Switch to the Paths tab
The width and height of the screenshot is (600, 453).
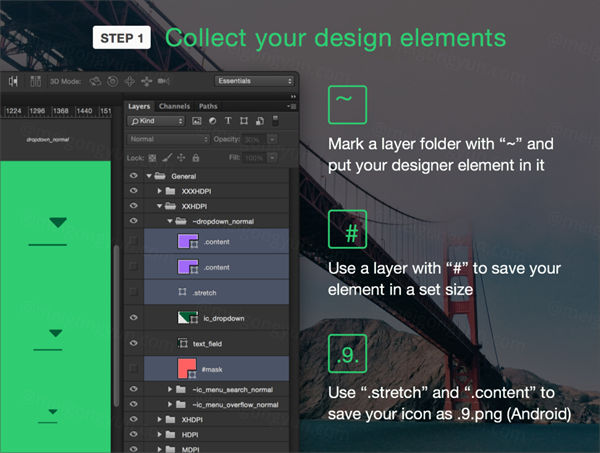coord(208,105)
